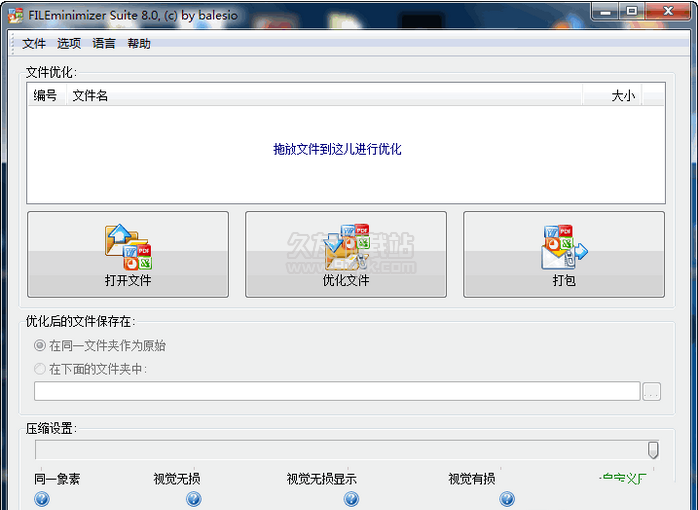Click the browse folder ellipsis button
Image resolution: width=698 pixels, height=510 pixels.
click(652, 392)
